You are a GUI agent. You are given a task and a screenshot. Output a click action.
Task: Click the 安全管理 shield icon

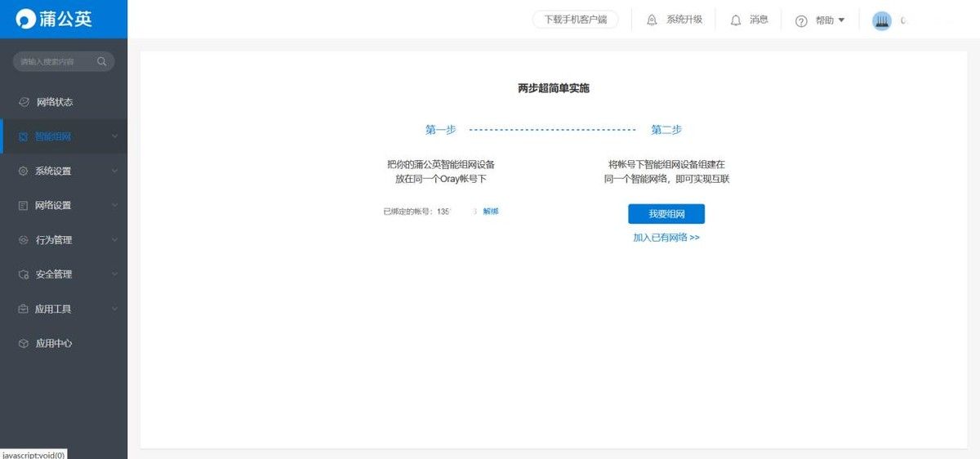point(24,274)
